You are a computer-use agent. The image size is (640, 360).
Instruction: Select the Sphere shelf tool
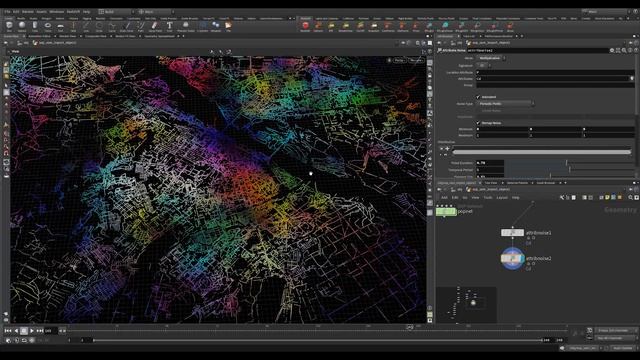click(22, 27)
